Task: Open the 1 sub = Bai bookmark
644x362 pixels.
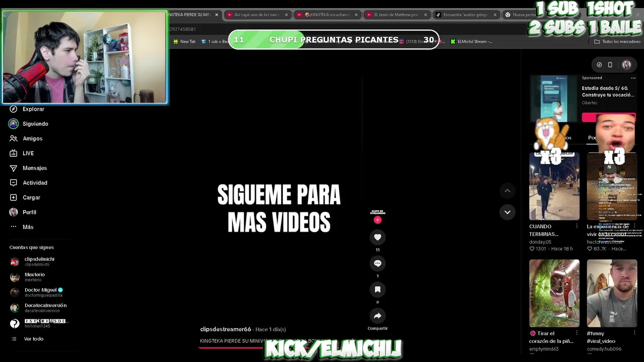Action: pos(214,42)
